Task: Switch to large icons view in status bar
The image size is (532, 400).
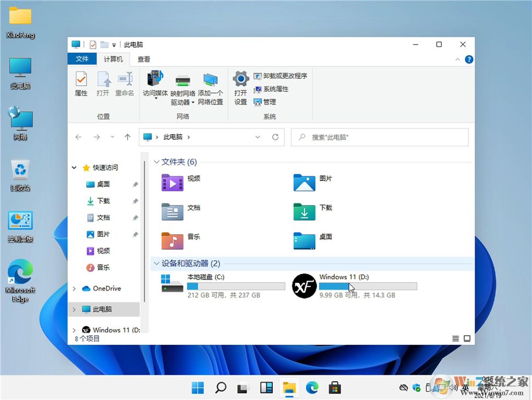Action: [467, 338]
